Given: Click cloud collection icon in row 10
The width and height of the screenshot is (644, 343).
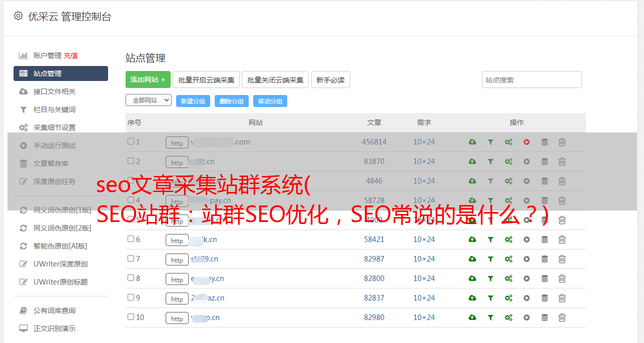Looking at the screenshot, I should [x=472, y=317].
